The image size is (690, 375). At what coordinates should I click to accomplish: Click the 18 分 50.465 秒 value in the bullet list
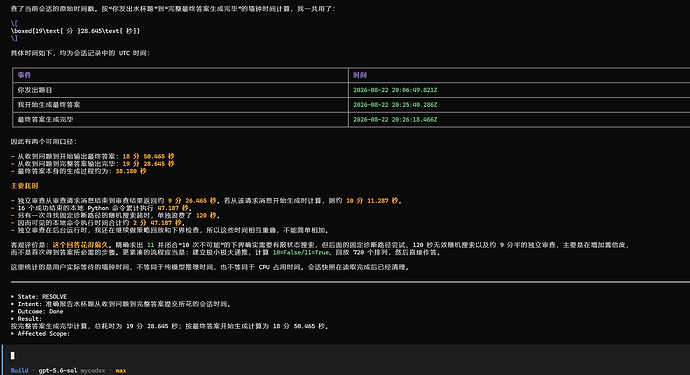(148, 156)
